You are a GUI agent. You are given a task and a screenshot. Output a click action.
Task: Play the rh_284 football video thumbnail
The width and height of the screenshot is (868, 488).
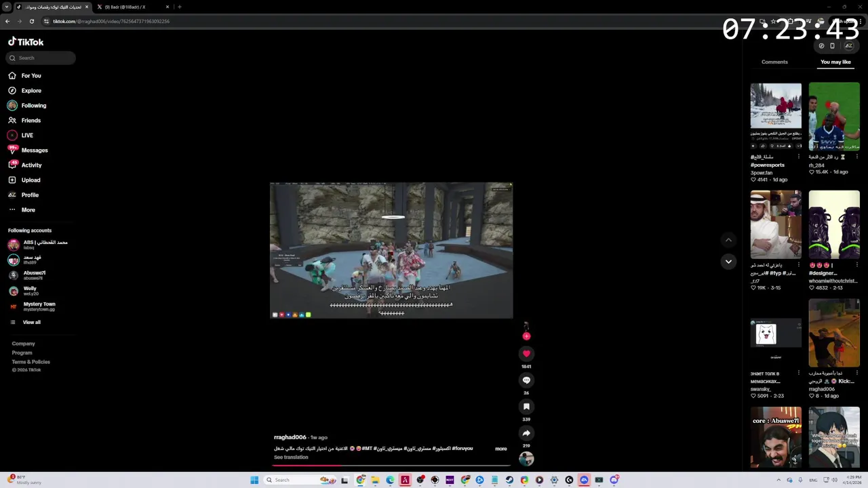(834, 117)
